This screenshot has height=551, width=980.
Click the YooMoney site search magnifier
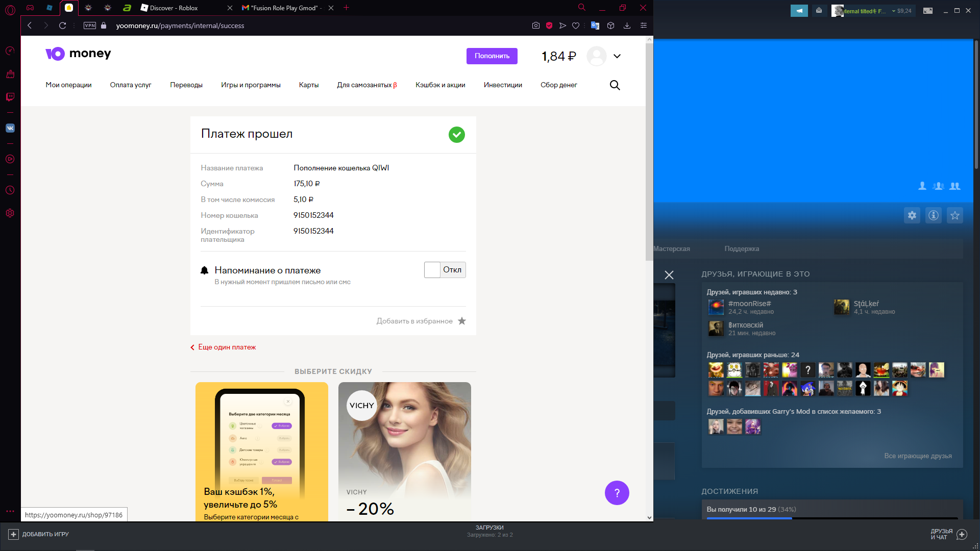point(615,85)
